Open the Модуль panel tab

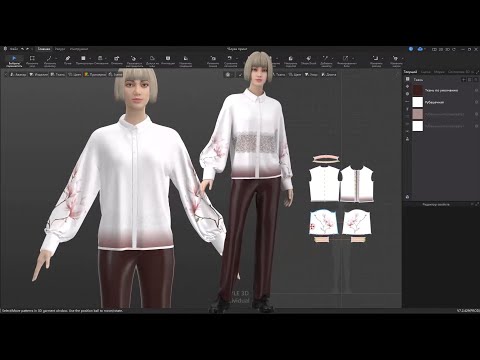[439, 72]
